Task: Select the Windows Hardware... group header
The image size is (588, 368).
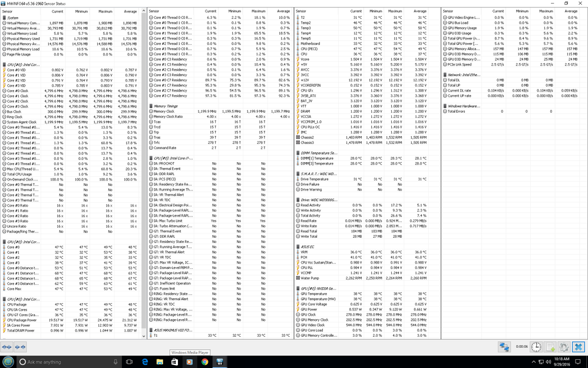Action: [x=514, y=106]
